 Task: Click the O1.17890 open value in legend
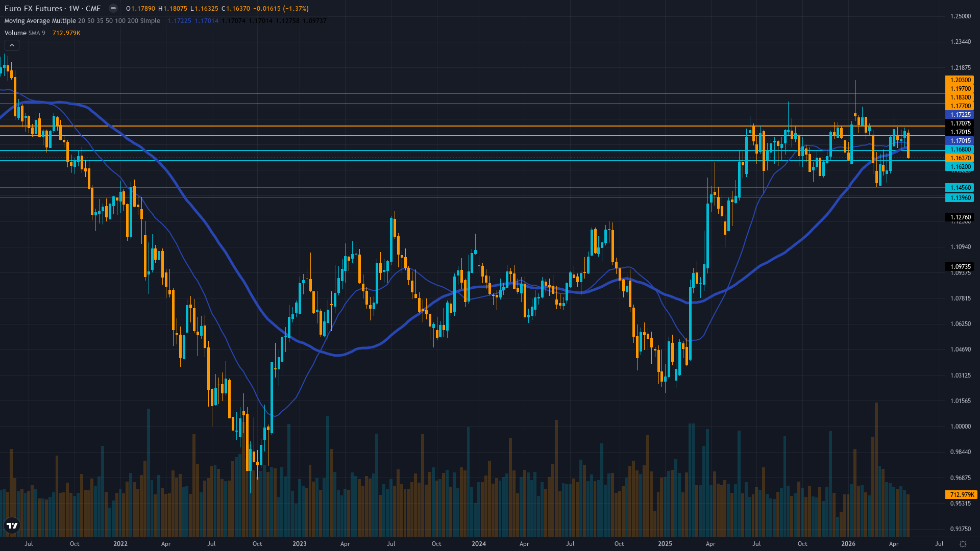click(140, 9)
